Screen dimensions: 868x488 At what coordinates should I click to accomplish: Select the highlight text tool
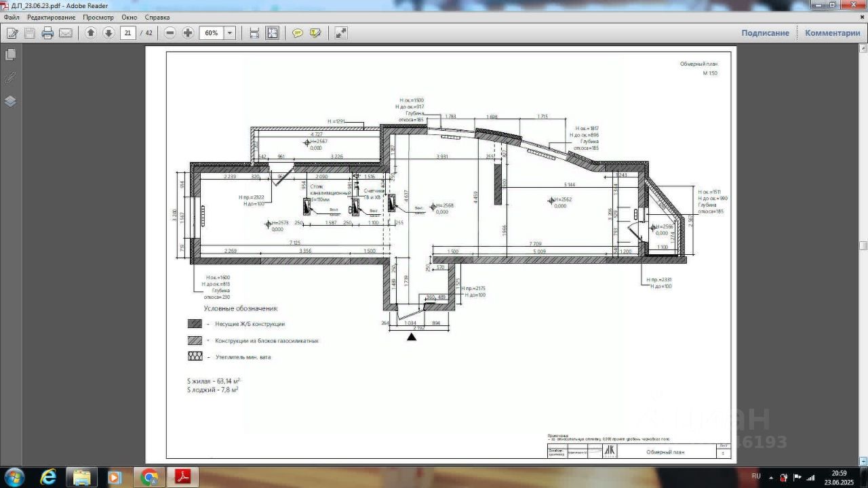tap(315, 33)
